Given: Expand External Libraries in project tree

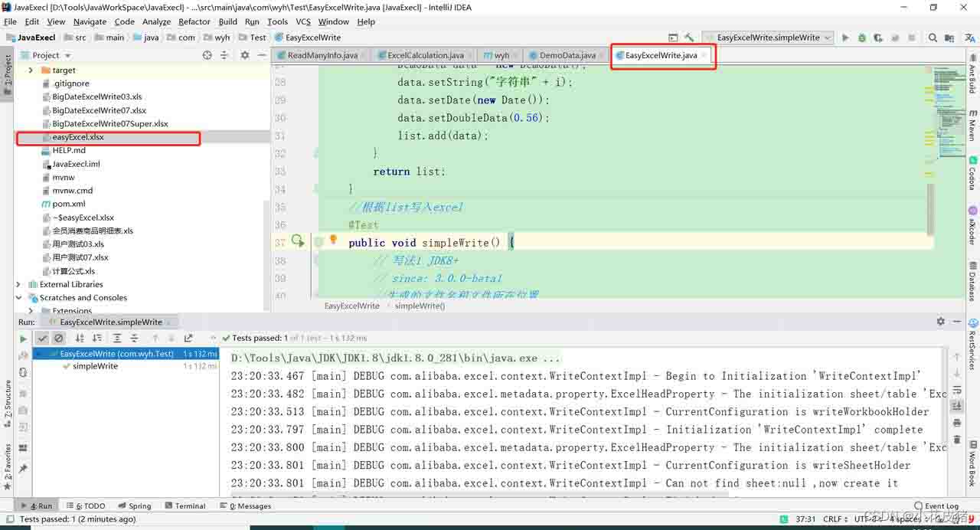Looking at the screenshot, I should [19, 284].
